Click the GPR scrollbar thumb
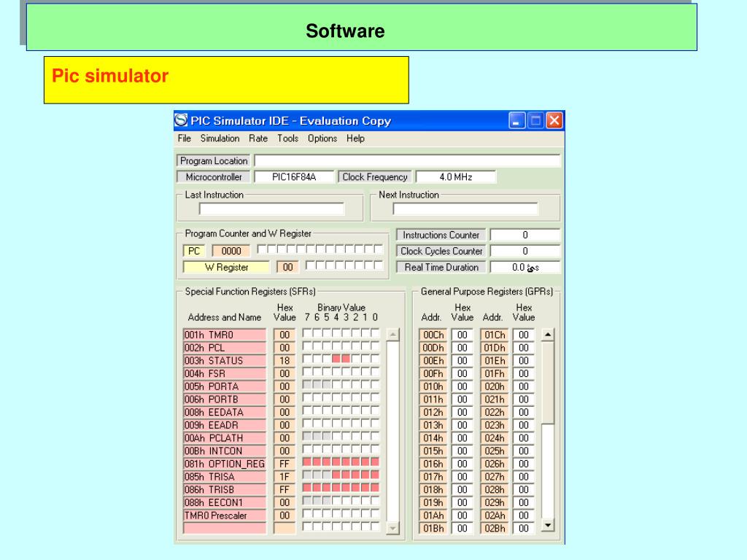747x560 pixels. click(548, 382)
